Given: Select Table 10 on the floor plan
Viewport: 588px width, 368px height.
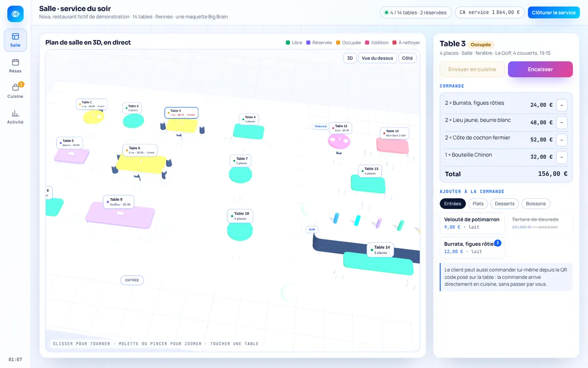Looking at the screenshot, I should tap(240, 216).
